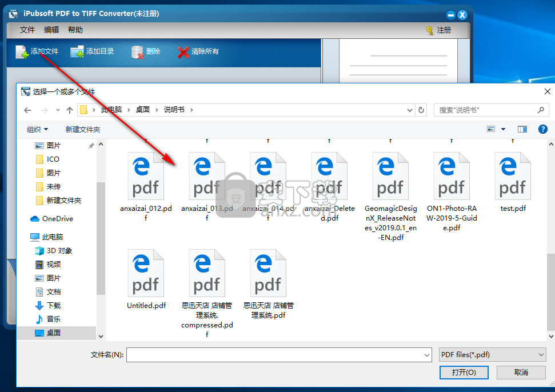Click the 清除所有 (clear all) red X icon
555x392 pixels.
183,53
